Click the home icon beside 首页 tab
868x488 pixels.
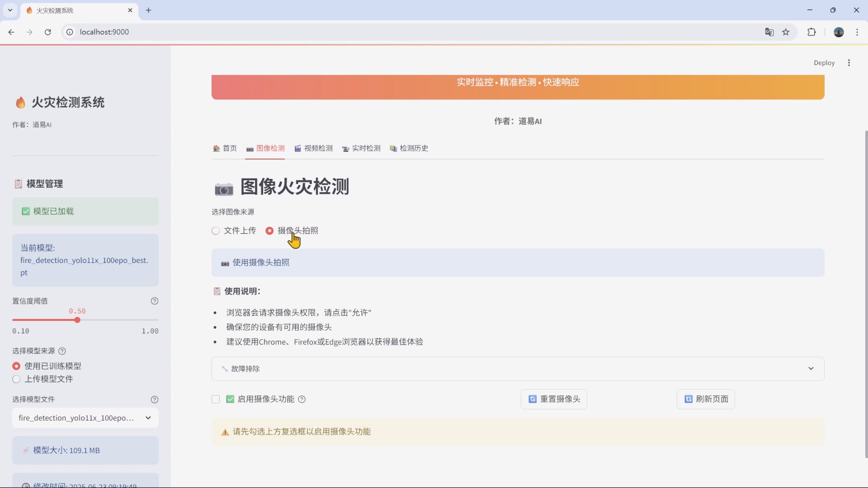217,148
